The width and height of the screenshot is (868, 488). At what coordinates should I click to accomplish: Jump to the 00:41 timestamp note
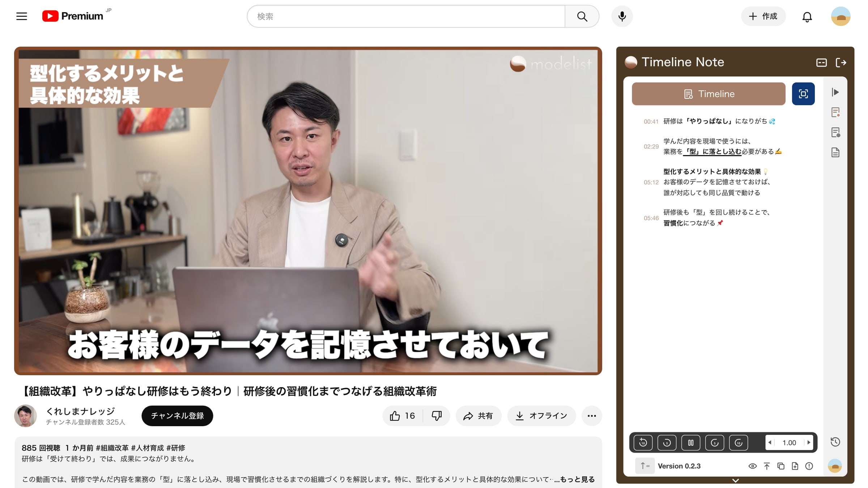point(651,121)
